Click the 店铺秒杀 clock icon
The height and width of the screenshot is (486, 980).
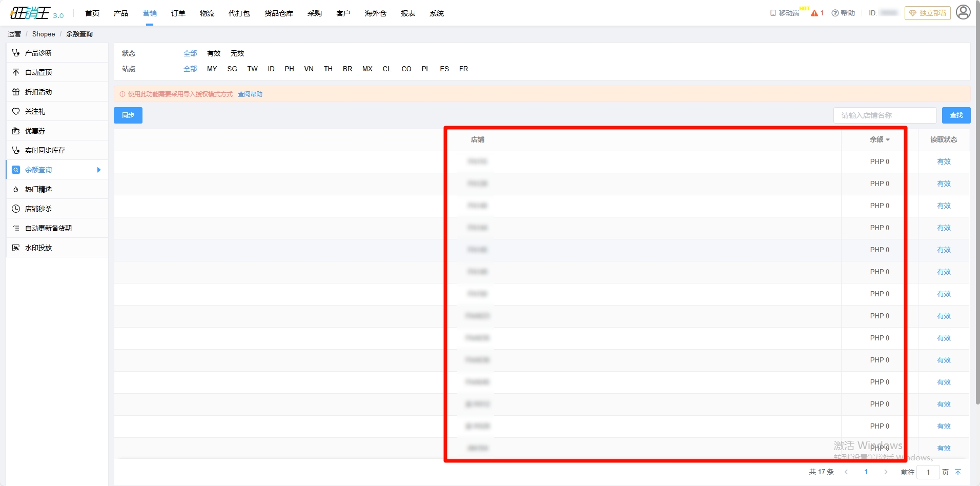16,209
